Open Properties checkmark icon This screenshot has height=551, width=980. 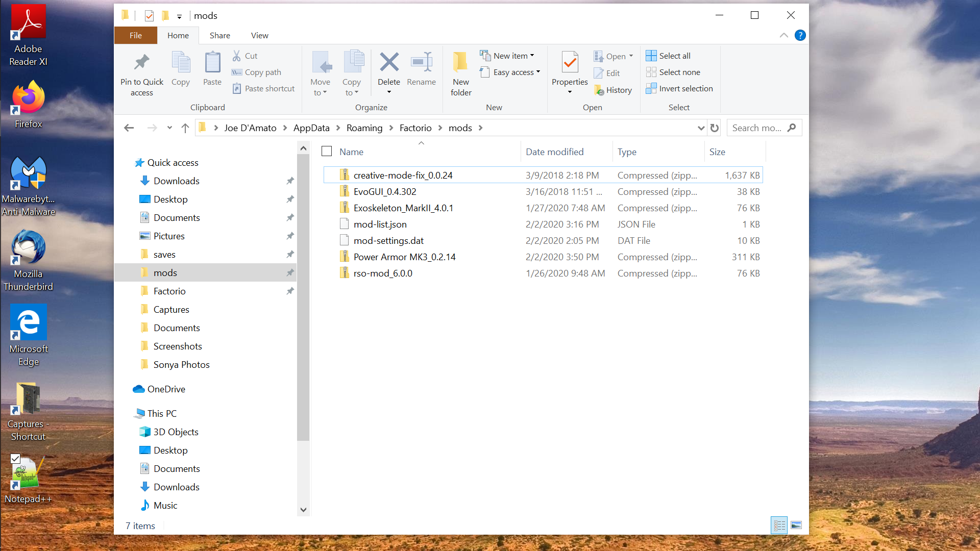[570, 63]
